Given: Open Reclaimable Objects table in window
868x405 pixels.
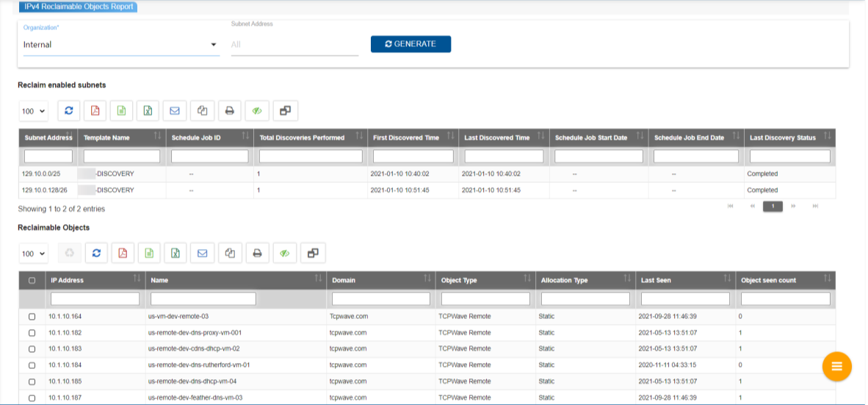Looking at the screenshot, I should click(x=314, y=253).
